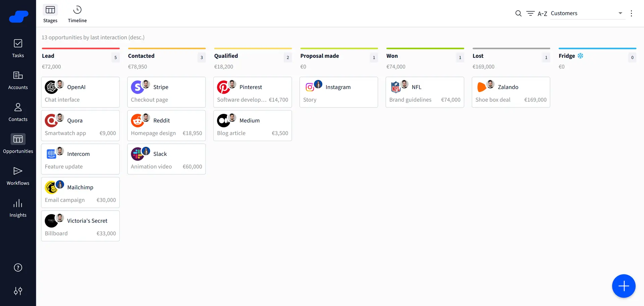Image resolution: width=644 pixels, height=306 pixels.
Task: Click the Lead stage count badge
Action: pos(115,57)
